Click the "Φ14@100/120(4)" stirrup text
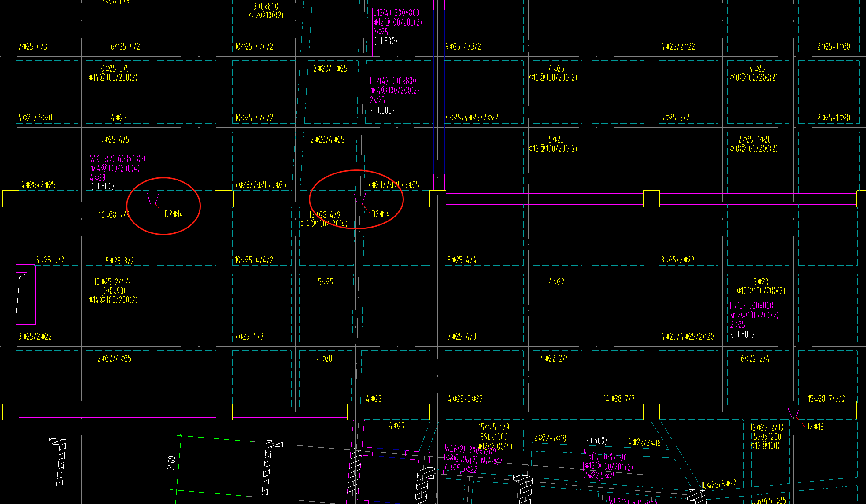Screen dimensions: 866x504 pos(323,224)
